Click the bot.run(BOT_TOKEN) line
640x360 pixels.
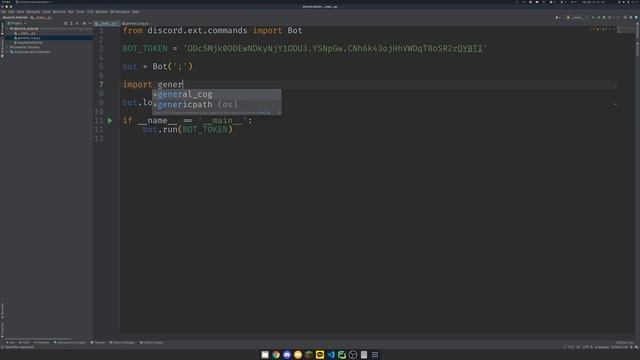(187, 130)
